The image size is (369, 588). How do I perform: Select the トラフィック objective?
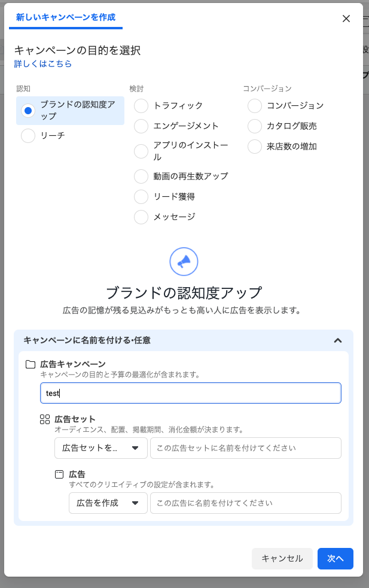tap(141, 106)
